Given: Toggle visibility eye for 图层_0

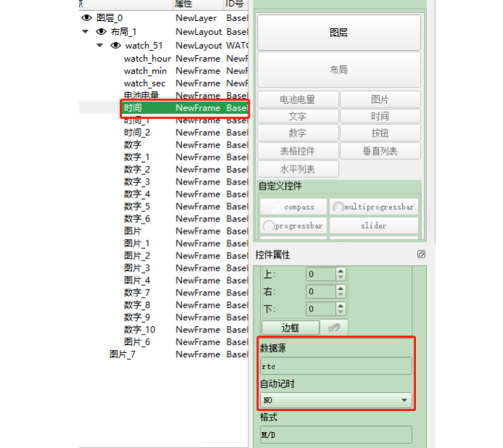Looking at the screenshot, I should (86, 17).
